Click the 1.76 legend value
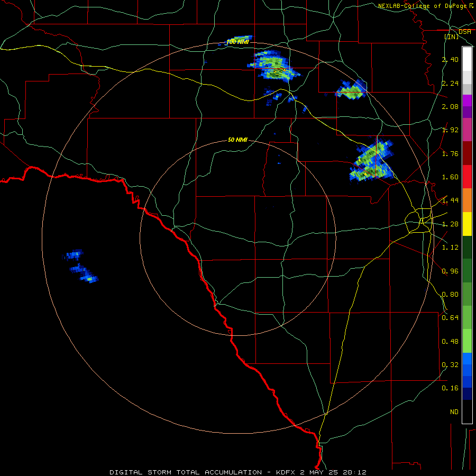The image size is (476, 476). click(x=450, y=153)
